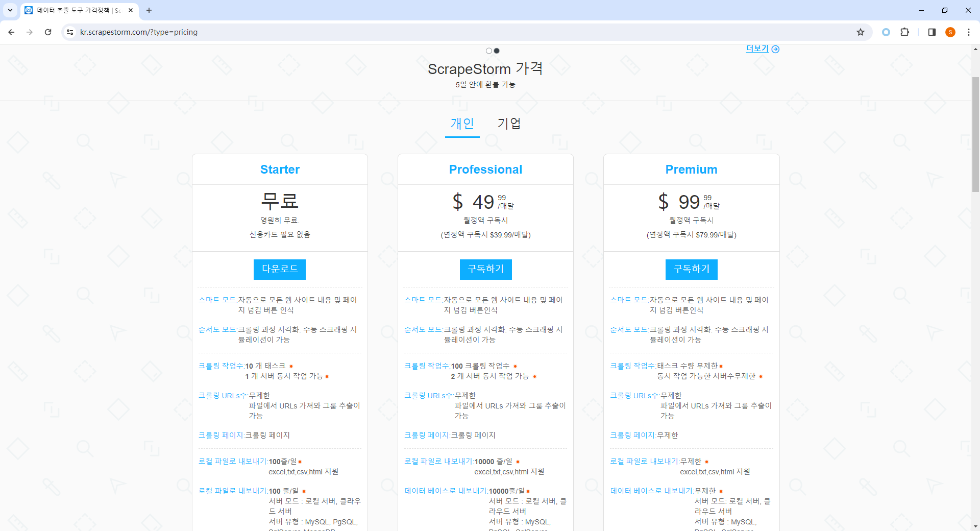
Task: Click the '연정액 구독시 $79.99/매달' text
Action: [x=691, y=235]
